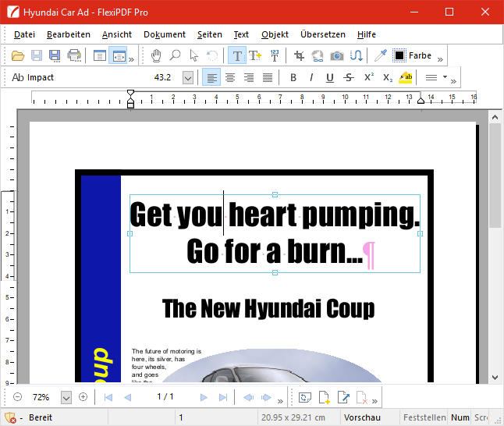Screen dimensions: 504x426
Task: Toggle Bold formatting
Action: (x=293, y=77)
